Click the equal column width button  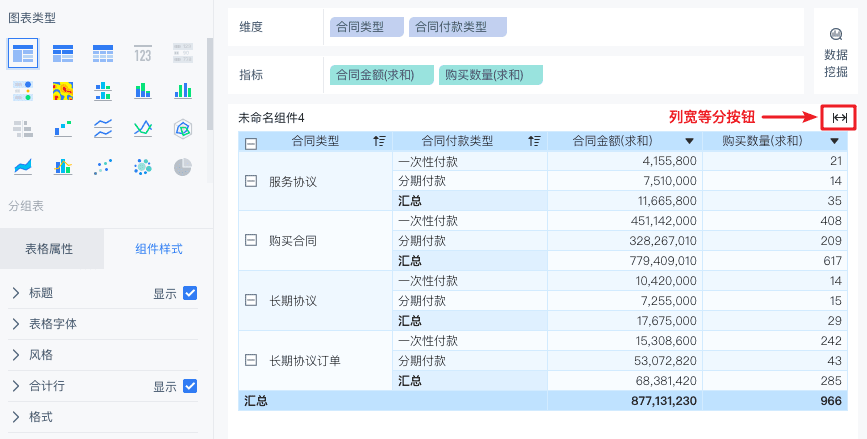(839, 118)
